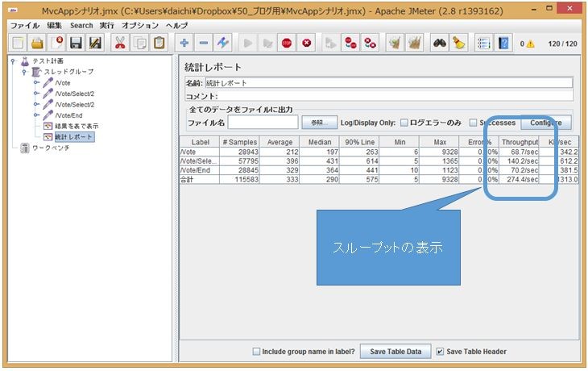This screenshot has width=588, height=371.
Task: Click the warning triangle error counter
Action: [530, 44]
